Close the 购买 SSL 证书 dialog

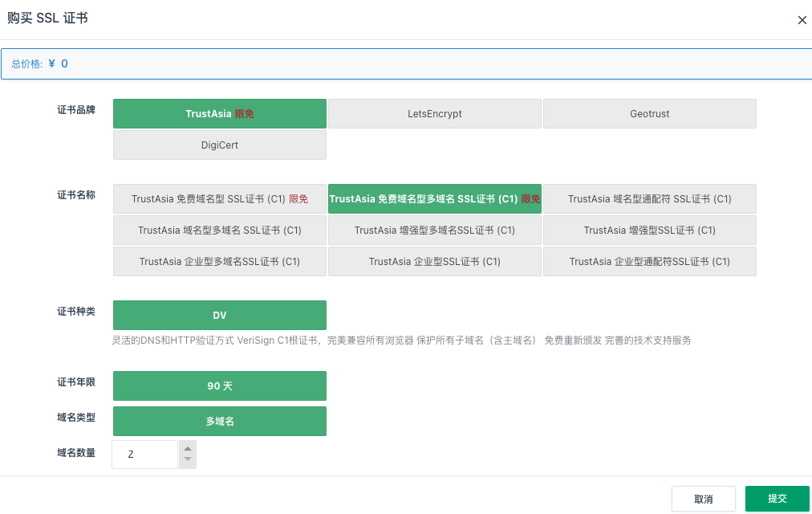click(802, 20)
